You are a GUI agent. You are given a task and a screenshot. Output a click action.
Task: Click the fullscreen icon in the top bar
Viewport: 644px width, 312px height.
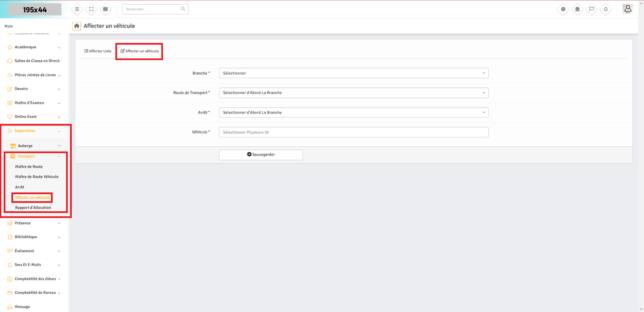click(x=91, y=9)
